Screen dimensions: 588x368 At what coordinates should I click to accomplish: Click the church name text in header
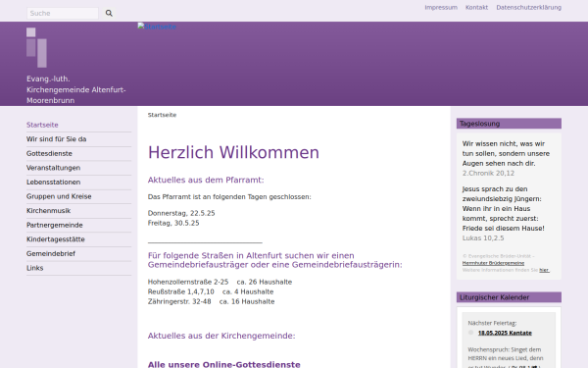tap(75, 89)
